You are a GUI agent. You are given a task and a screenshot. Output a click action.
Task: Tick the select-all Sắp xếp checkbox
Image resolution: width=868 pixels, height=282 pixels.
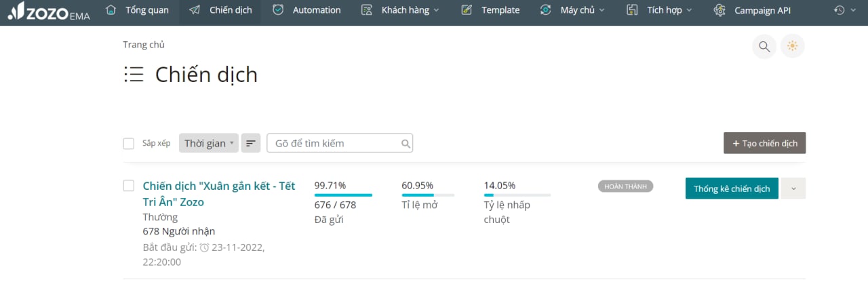coord(129,144)
